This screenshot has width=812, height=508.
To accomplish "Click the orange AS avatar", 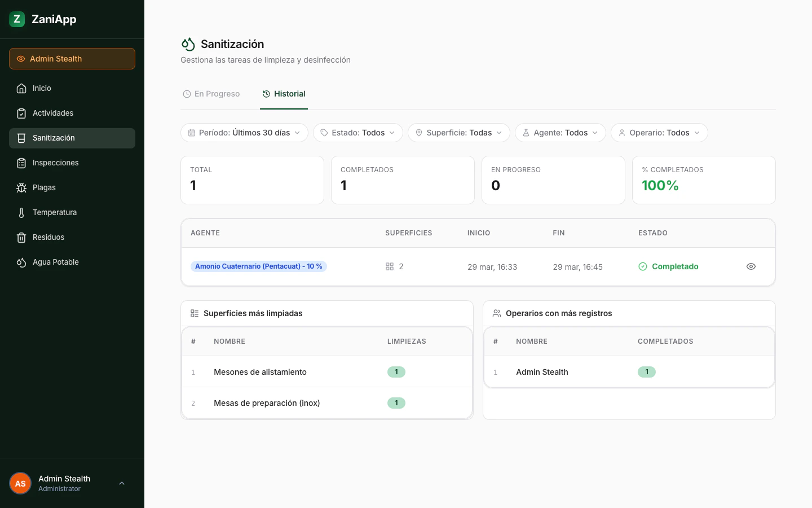I will pos(20,483).
